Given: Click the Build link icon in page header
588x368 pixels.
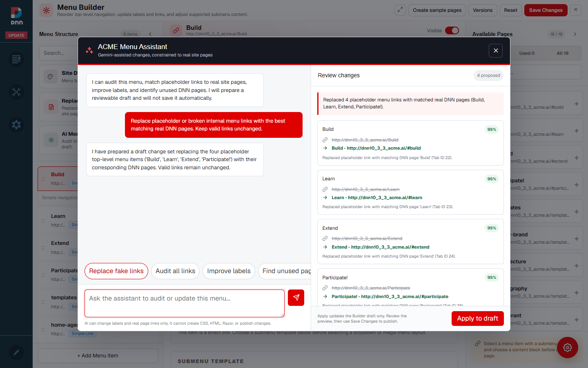Looking at the screenshot, I should 176,30.
